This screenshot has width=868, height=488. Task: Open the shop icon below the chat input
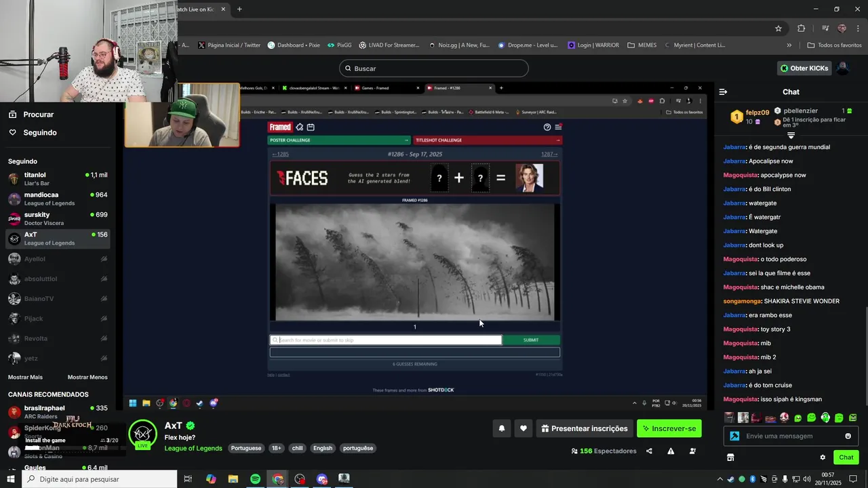[x=730, y=457]
